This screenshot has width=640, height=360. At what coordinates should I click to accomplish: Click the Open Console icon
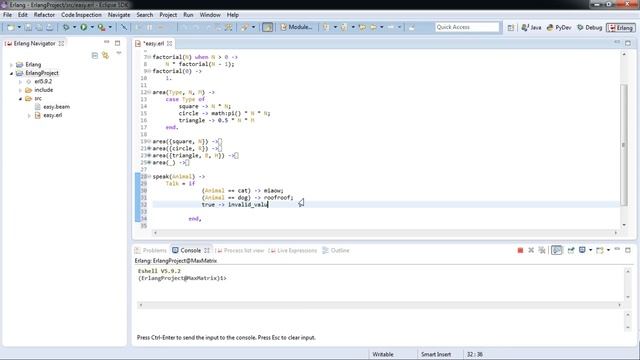tap(600, 250)
